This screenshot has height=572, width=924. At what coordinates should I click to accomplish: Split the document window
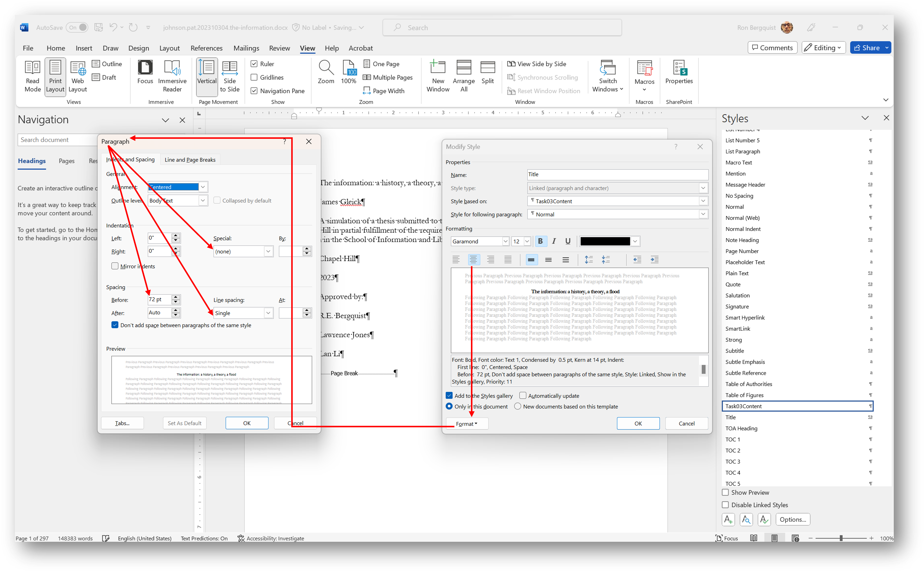tap(488, 74)
